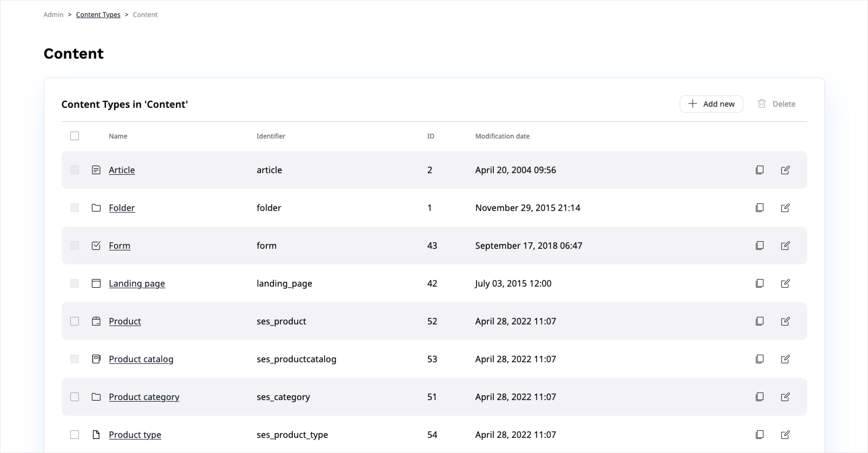This screenshot has width=868, height=453.
Task: Open the Landing page content type link
Action: point(137,283)
